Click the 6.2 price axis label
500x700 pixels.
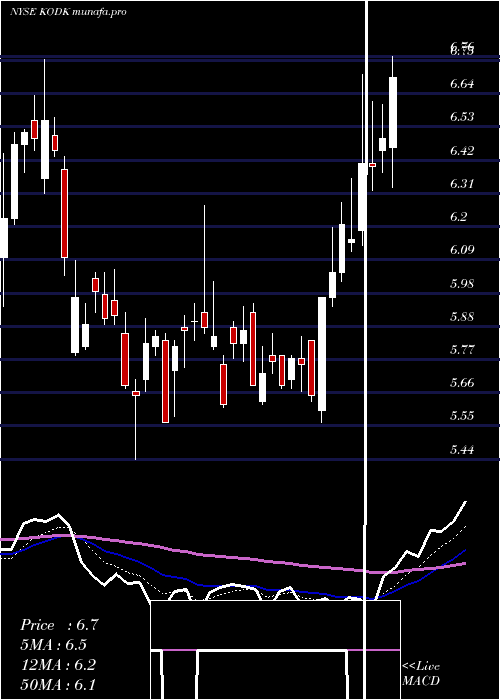tap(458, 217)
